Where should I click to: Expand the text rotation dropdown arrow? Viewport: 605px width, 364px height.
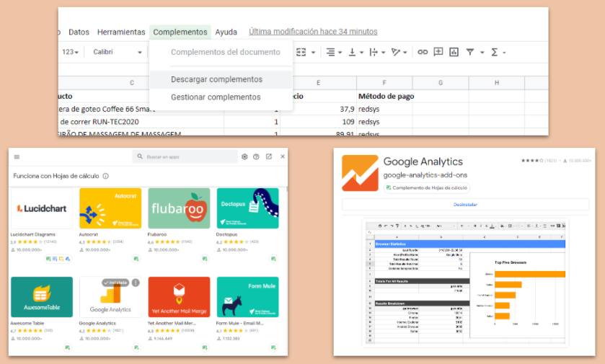pyautogui.click(x=405, y=53)
